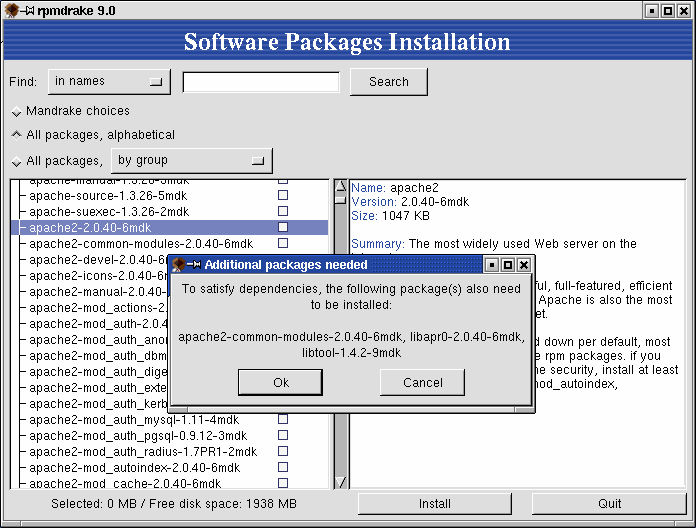The image size is (696, 528).
Task: Select apache2-mod_cache-2.0.40-6mdk row
Action: point(170,483)
